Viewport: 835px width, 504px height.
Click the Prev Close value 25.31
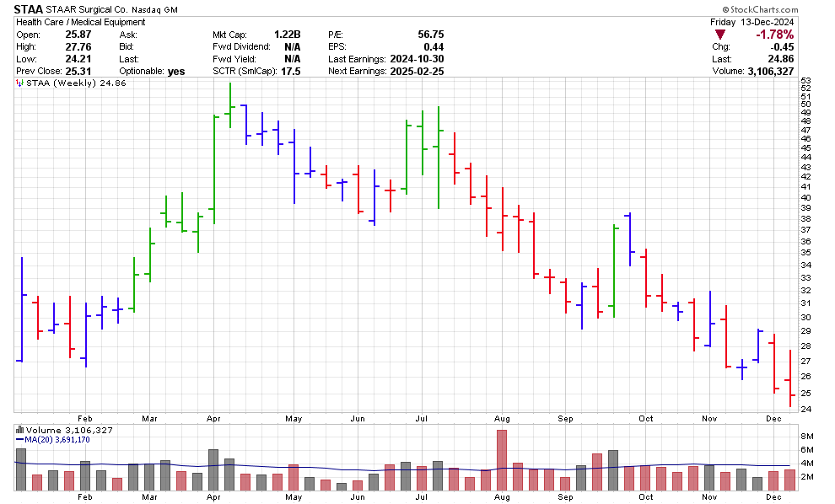[x=78, y=72]
